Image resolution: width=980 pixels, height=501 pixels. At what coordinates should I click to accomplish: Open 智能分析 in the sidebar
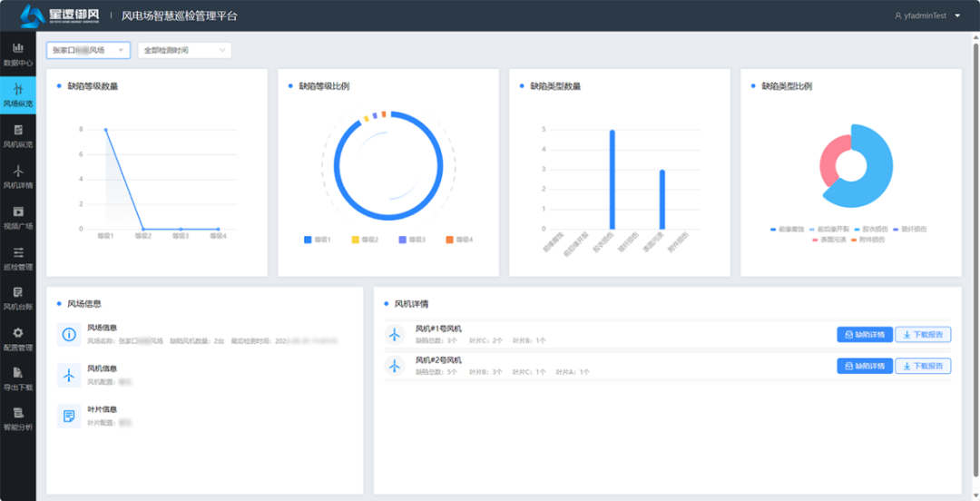point(17,417)
